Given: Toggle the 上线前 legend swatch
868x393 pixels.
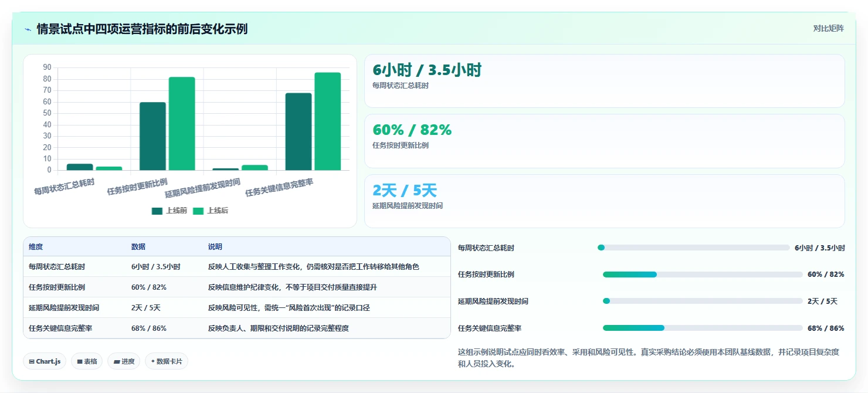Looking at the screenshot, I should (x=157, y=211).
